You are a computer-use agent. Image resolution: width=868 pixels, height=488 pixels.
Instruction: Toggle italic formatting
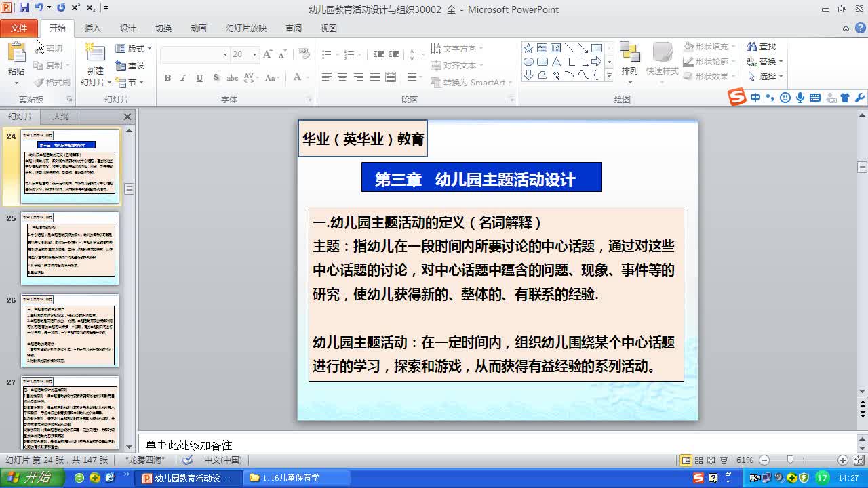click(182, 78)
